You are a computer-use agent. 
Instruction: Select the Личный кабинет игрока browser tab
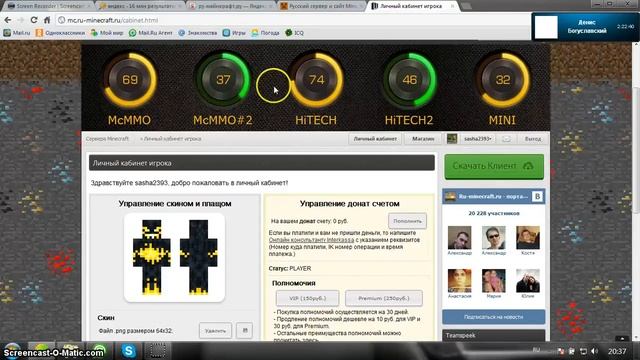pos(412,6)
